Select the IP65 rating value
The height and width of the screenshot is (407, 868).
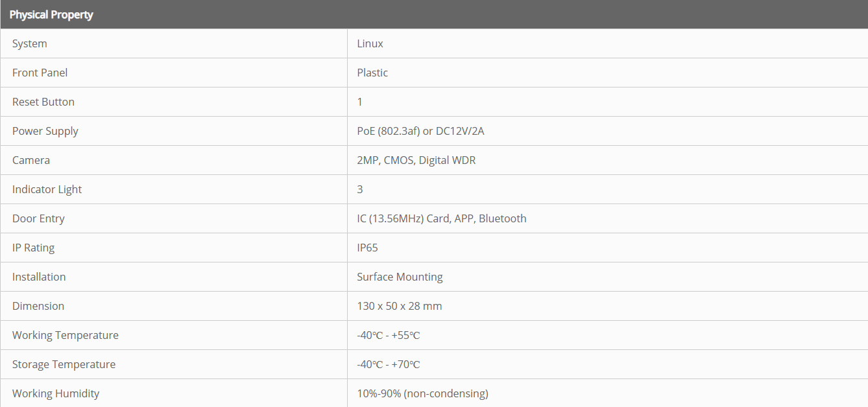click(x=367, y=248)
